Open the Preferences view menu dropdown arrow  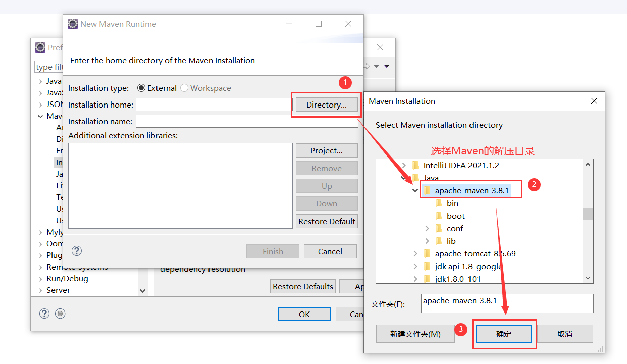(x=387, y=67)
